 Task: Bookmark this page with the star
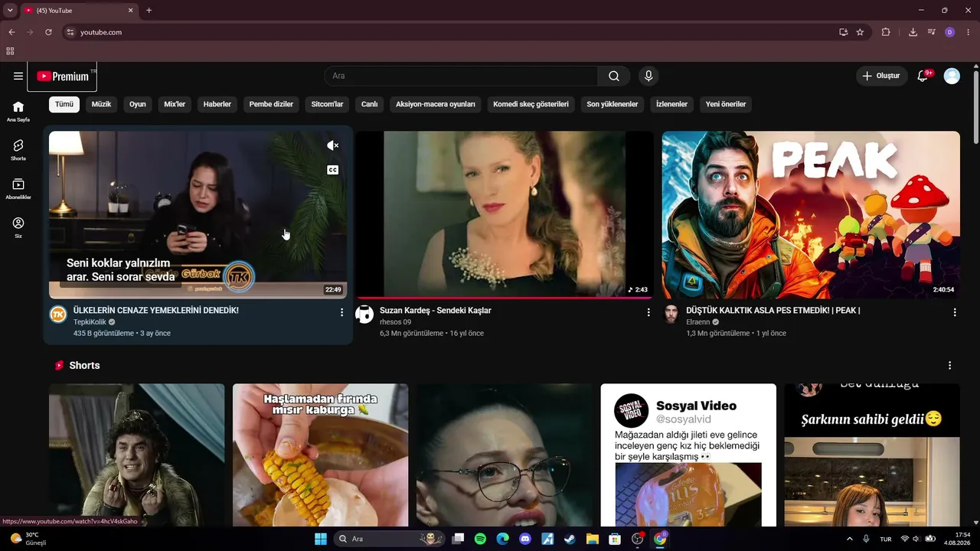[860, 32]
